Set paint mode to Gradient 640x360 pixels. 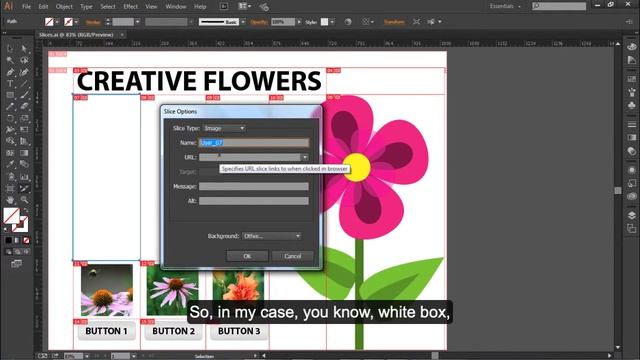[17, 240]
